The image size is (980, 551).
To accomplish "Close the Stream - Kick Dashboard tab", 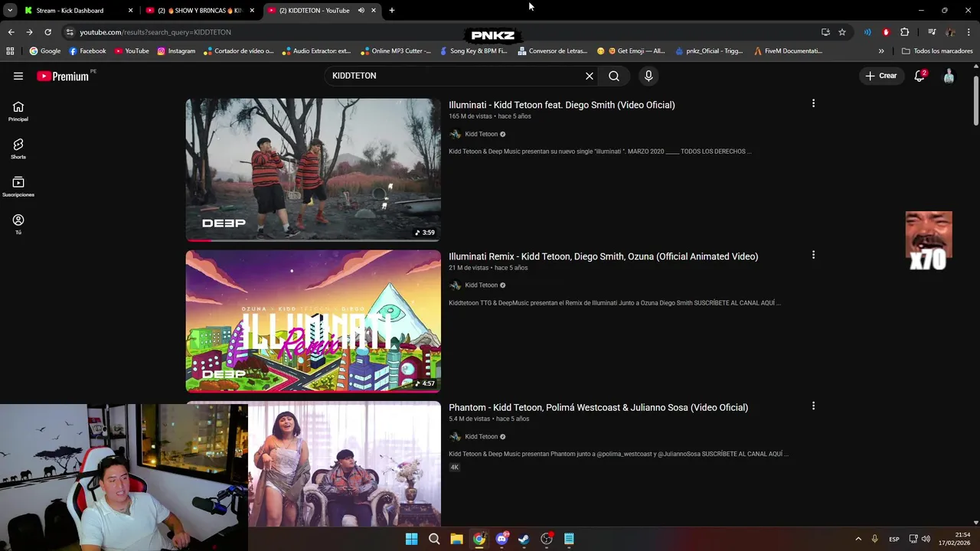I will click(130, 11).
